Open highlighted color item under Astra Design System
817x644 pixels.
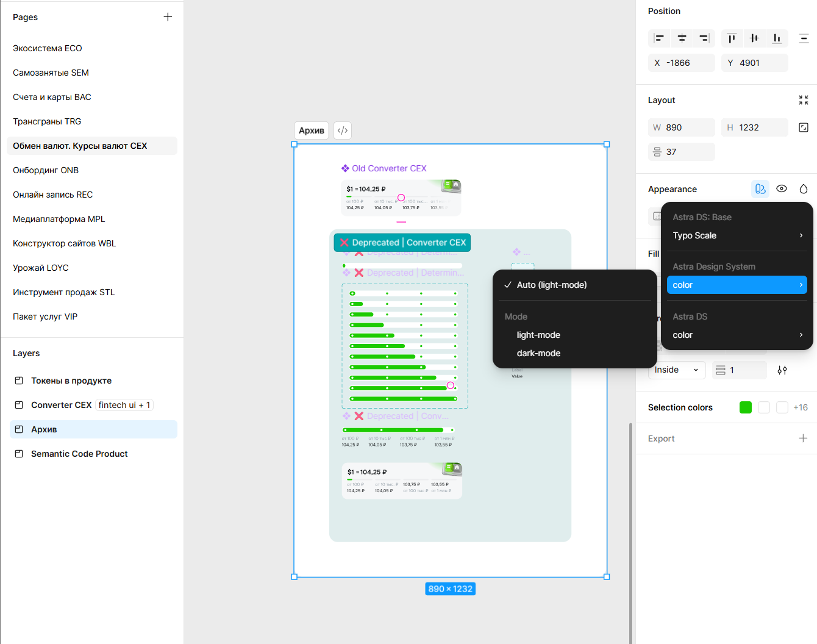[x=737, y=285]
